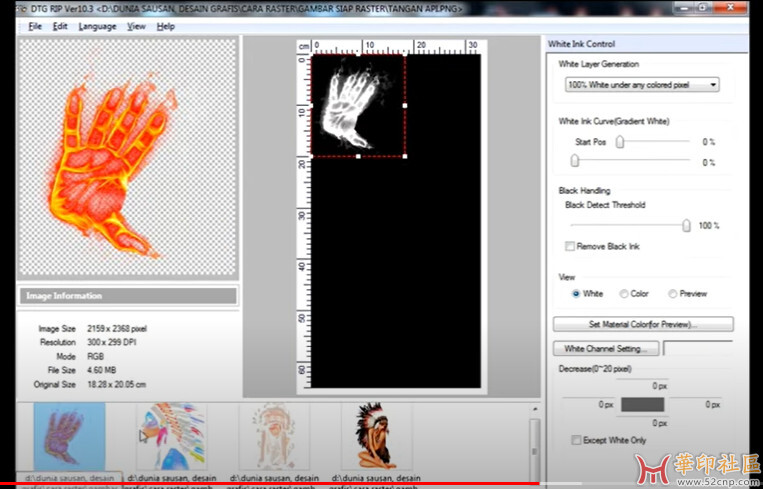Click the bottom-right corner selection handle
Image resolution: width=763 pixels, height=489 pixels.
click(x=405, y=156)
